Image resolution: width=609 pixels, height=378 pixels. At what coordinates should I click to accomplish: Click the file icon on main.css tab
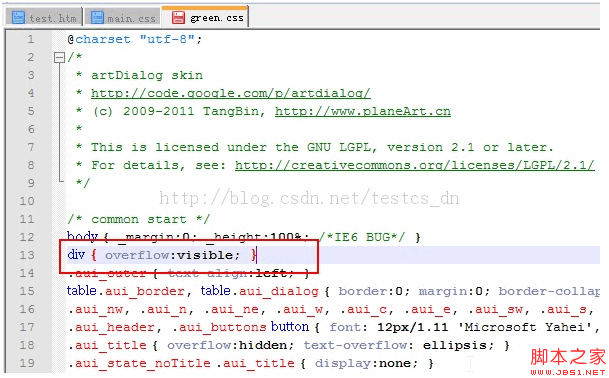[x=97, y=17]
